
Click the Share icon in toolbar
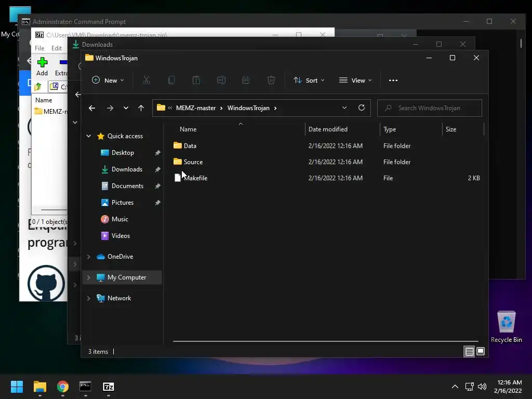(246, 81)
